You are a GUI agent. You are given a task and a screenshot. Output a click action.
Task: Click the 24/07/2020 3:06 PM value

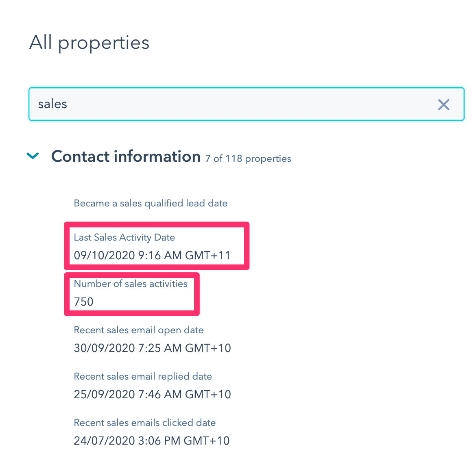[152, 441]
